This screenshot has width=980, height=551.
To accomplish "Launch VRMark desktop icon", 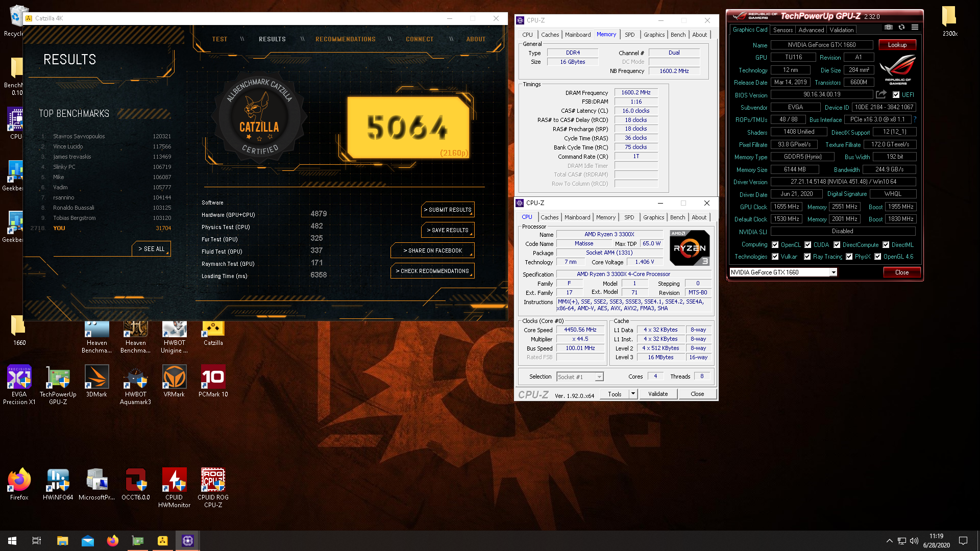I will [174, 381].
